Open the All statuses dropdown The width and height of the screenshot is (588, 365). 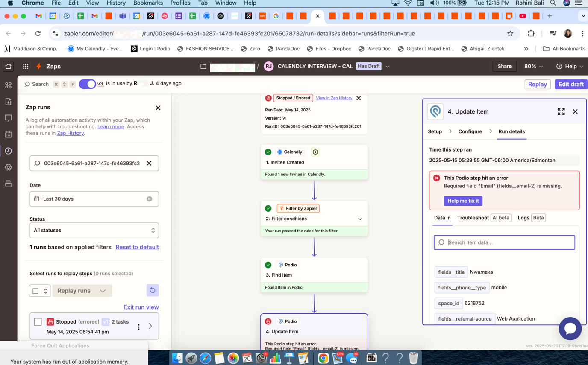(94, 231)
